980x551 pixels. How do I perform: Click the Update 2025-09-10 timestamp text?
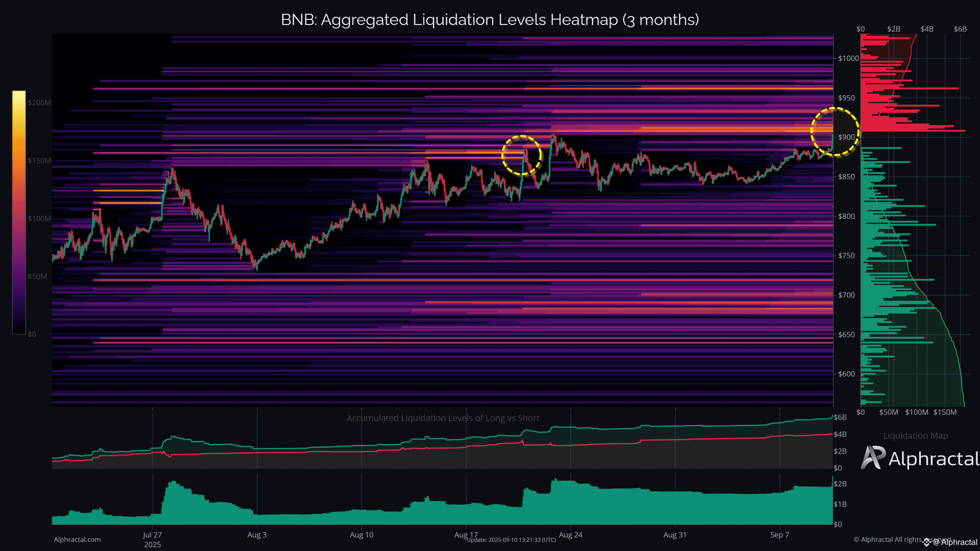tap(511, 539)
